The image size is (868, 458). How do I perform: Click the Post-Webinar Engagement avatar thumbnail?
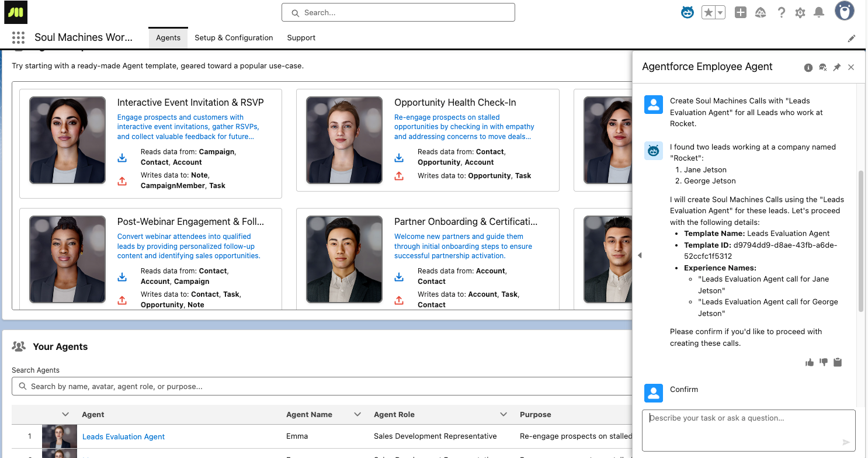[x=68, y=259]
